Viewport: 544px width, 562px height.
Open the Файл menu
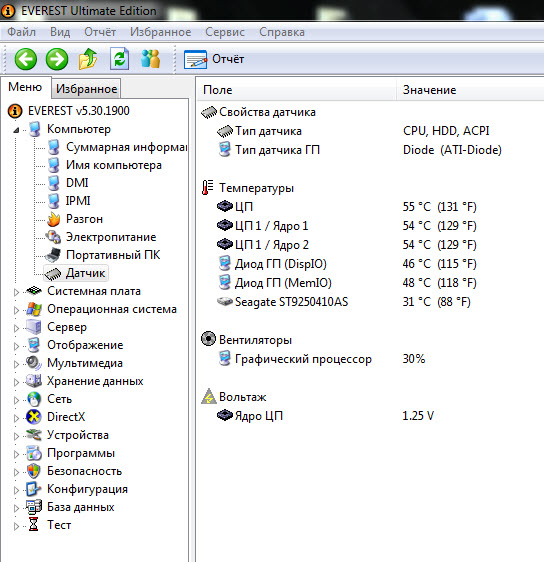pyautogui.click(x=22, y=32)
